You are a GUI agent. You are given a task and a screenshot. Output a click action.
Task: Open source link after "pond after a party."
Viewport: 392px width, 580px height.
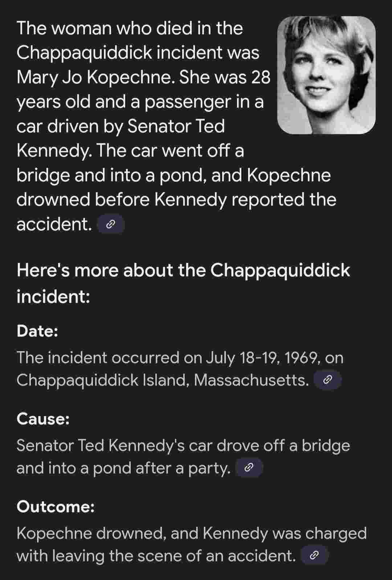(249, 468)
